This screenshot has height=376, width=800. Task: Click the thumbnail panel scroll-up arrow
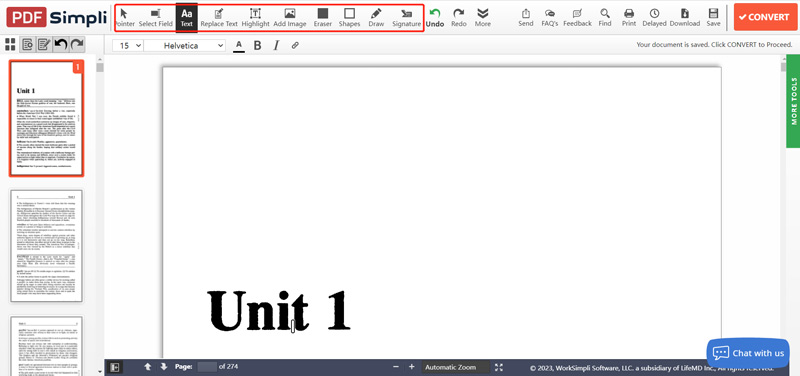click(100, 58)
